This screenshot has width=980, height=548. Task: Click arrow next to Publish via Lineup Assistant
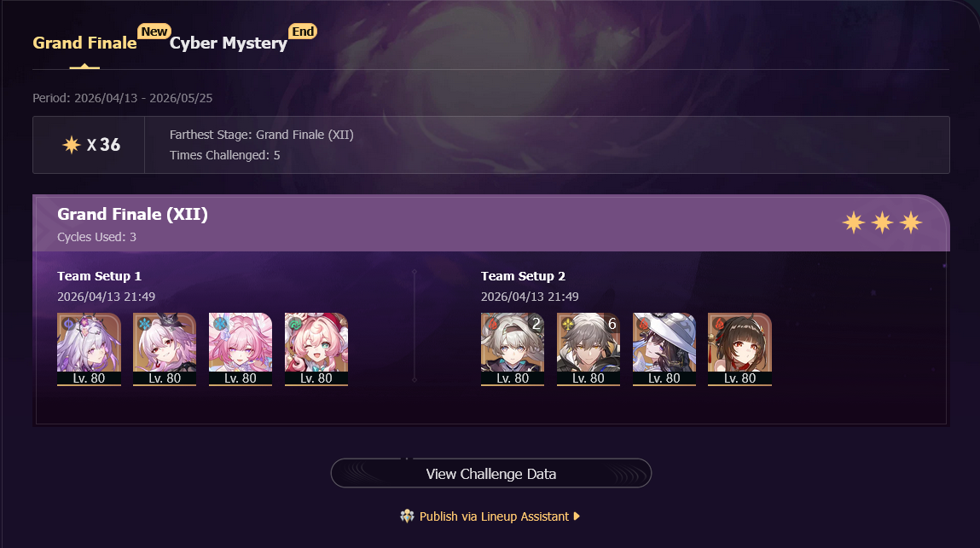[x=577, y=516]
